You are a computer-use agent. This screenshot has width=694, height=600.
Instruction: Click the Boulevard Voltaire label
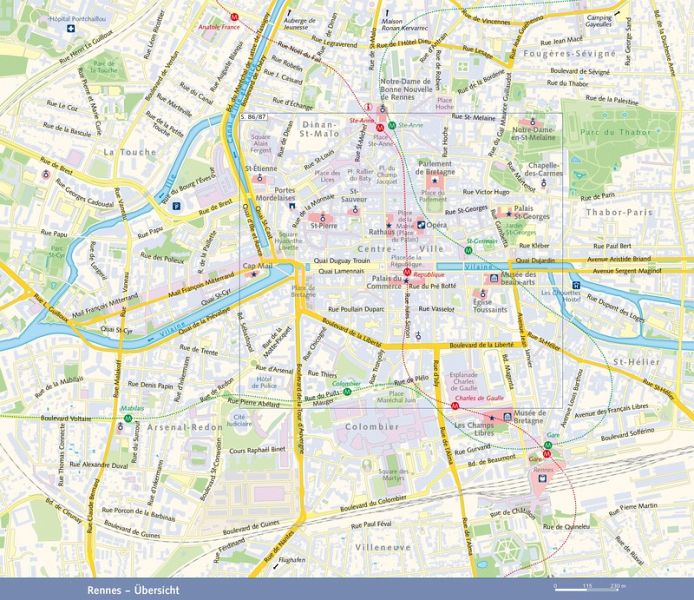click(66, 418)
